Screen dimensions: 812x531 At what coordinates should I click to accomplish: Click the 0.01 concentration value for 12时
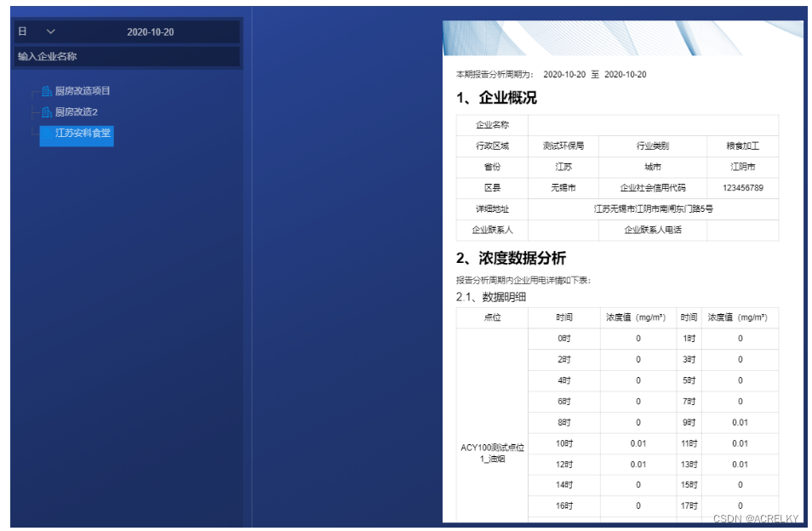[638, 465]
